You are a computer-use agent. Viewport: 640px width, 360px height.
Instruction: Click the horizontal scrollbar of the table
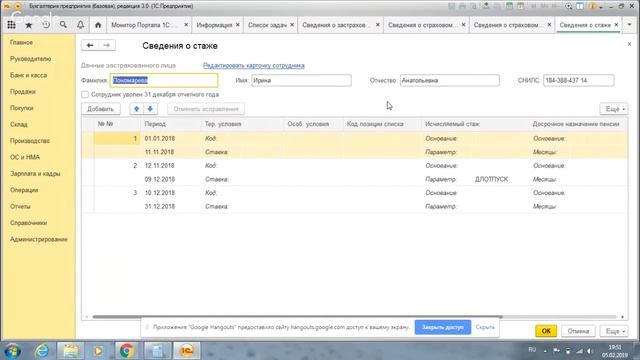tap(298, 317)
